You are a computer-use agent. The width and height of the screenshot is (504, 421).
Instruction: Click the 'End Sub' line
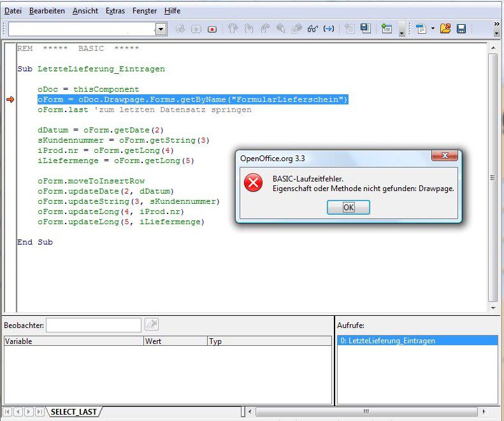(x=35, y=242)
